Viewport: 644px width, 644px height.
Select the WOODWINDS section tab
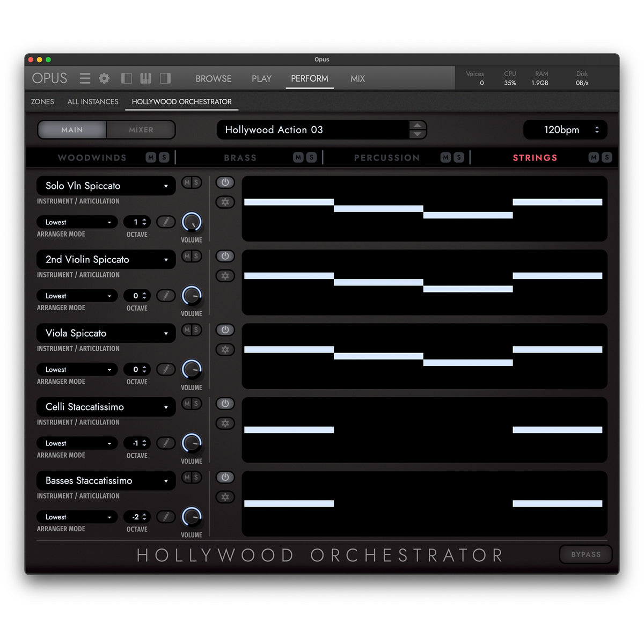[92, 158]
